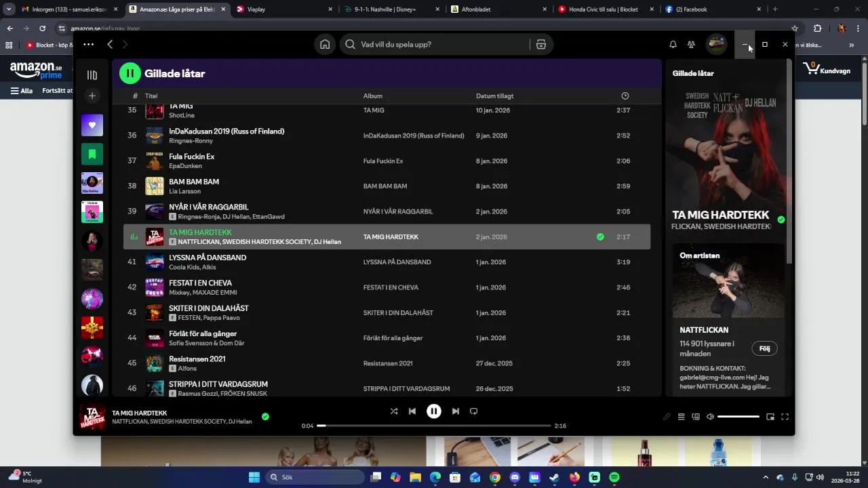Expand Chrome bookmarks overflow chevron
The height and width of the screenshot is (488, 868).
coord(851,45)
